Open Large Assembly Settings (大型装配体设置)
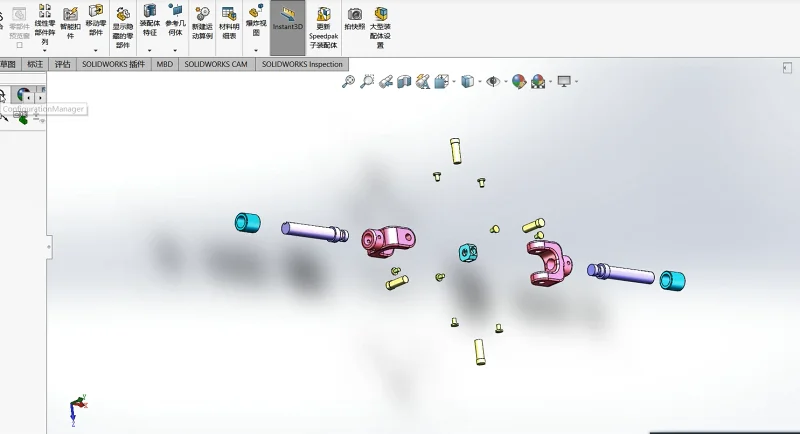Viewport: 800px width, 434px height. coord(380,28)
